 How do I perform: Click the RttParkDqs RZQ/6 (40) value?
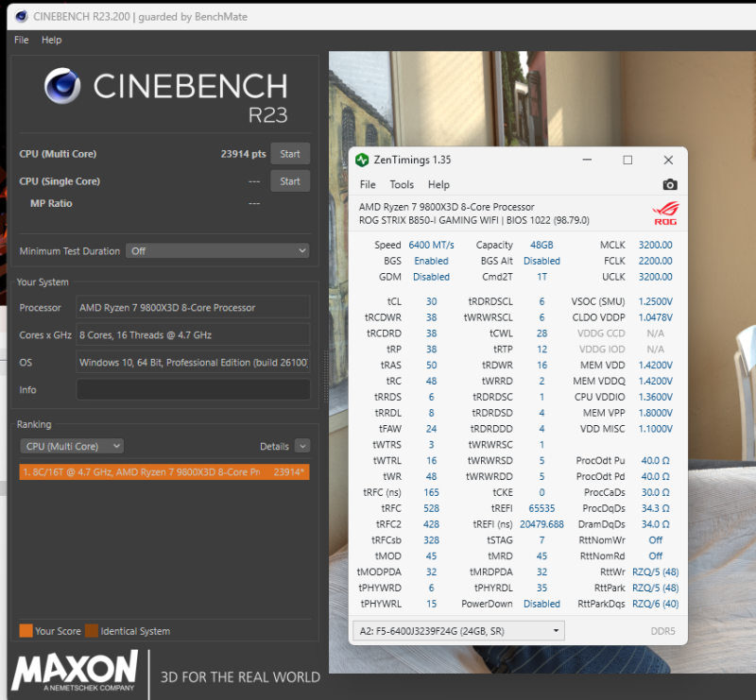coord(655,604)
